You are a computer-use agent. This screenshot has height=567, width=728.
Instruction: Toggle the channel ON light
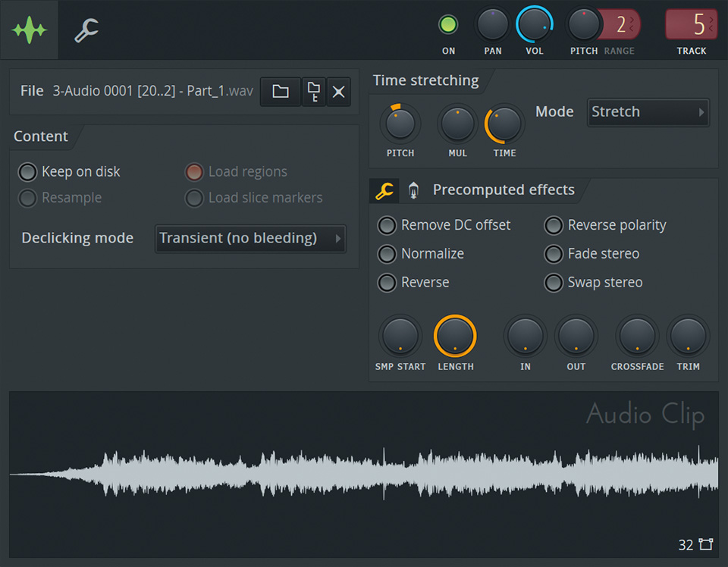[x=448, y=24]
